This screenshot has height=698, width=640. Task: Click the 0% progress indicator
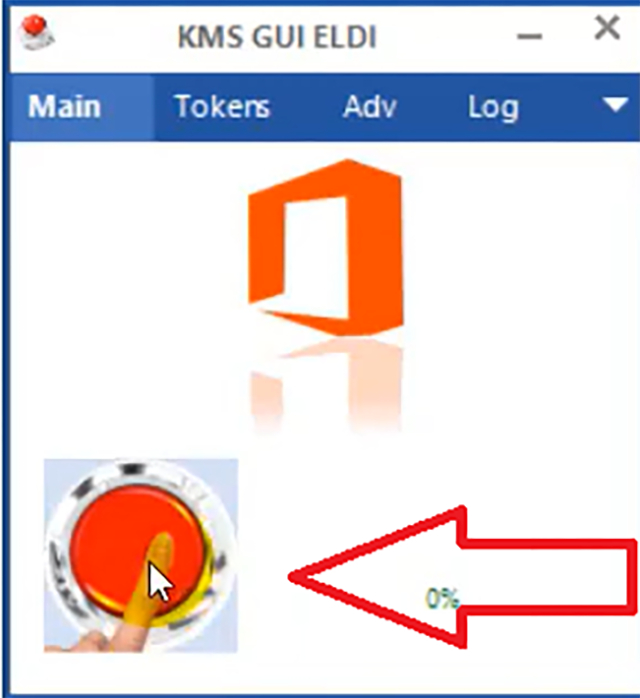442,598
